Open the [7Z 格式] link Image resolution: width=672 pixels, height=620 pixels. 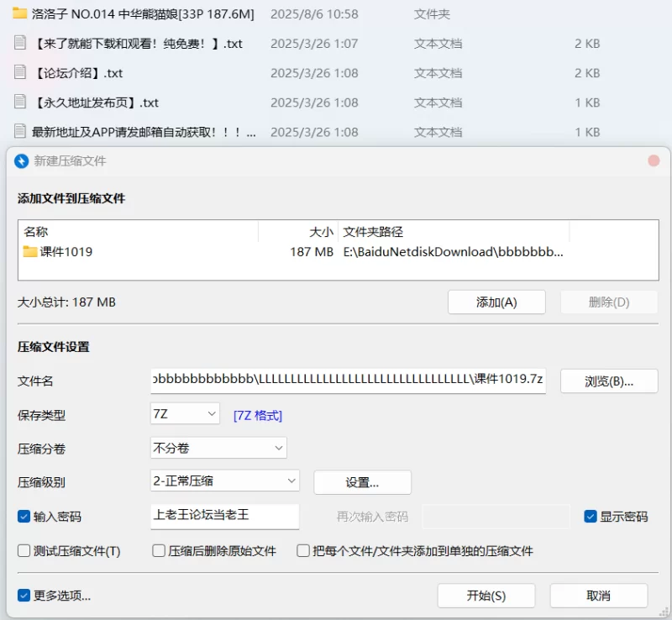point(258,416)
